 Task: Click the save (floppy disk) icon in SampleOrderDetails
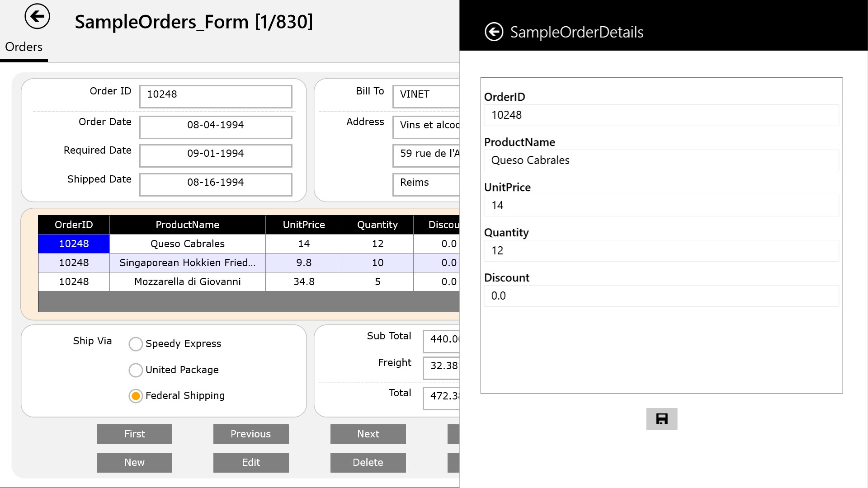point(661,418)
